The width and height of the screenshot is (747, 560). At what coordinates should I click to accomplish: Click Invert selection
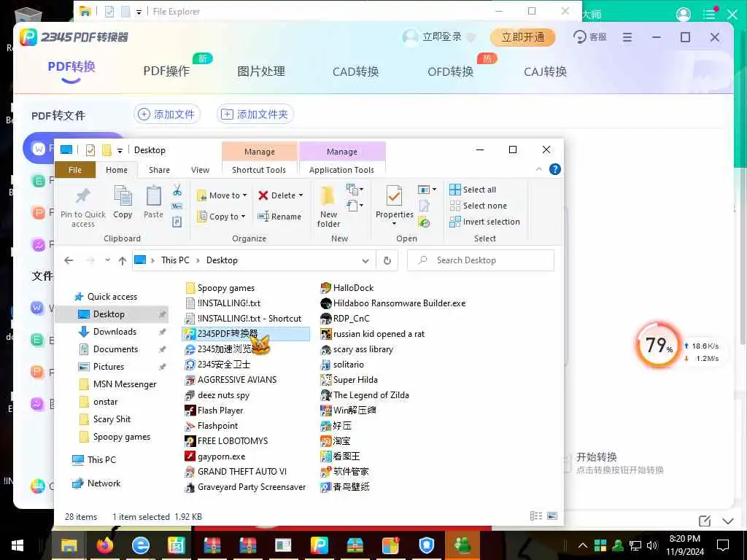click(484, 222)
